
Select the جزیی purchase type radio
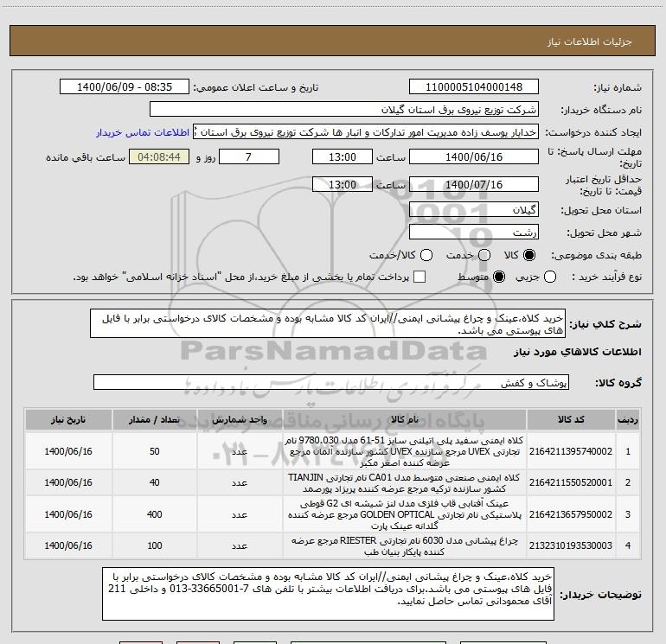pyautogui.click(x=549, y=277)
